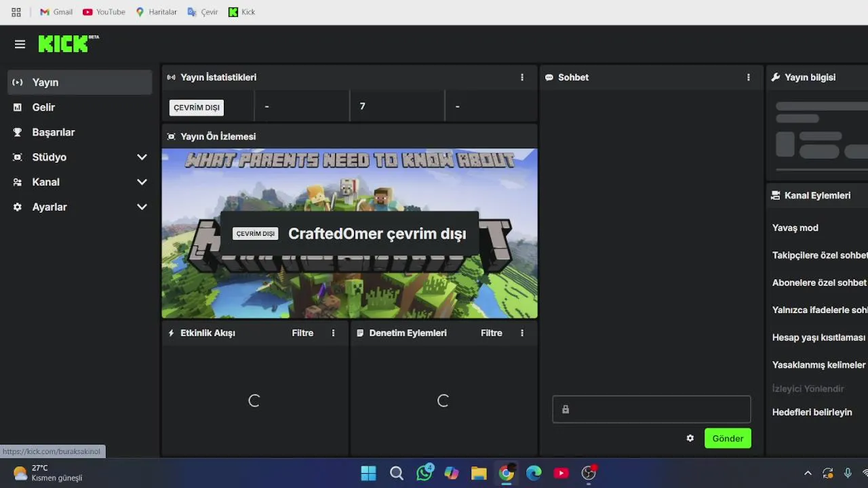
Task: Open Gmail bookmark
Action: 56,12
